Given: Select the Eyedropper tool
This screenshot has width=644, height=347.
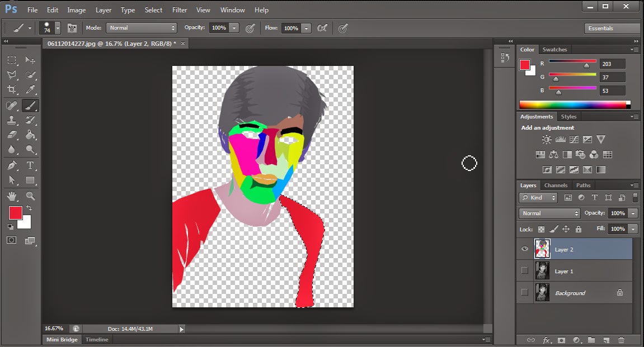Looking at the screenshot, I should tap(30, 89).
